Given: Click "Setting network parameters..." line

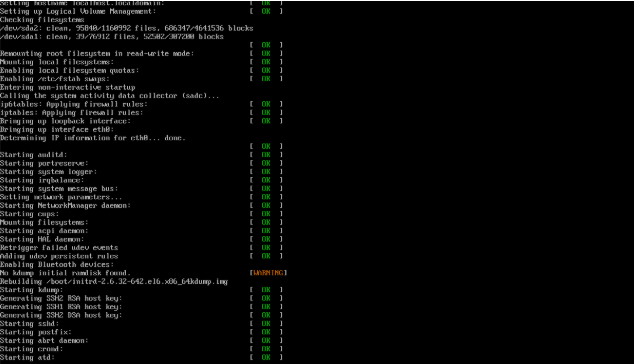Looking at the screenshot, I should click(61, 197).
